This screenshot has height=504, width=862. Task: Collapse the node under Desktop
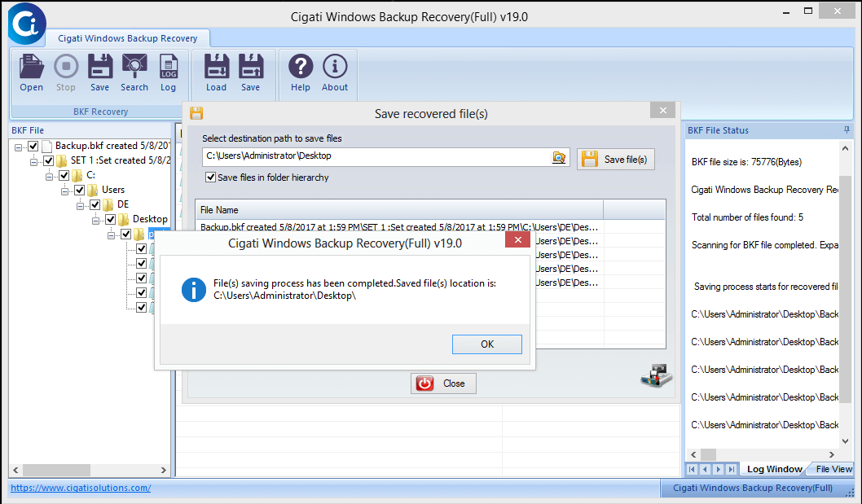pos(111,234)
